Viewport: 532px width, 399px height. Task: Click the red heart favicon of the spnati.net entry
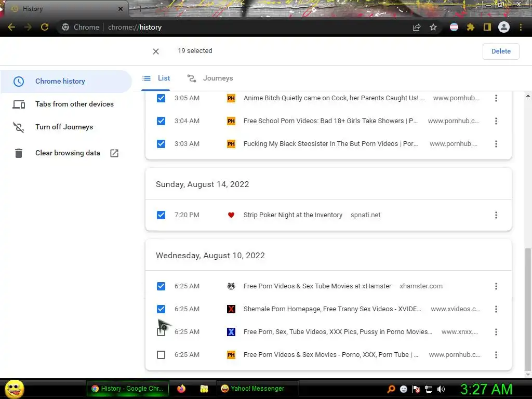tap(231, 215)
